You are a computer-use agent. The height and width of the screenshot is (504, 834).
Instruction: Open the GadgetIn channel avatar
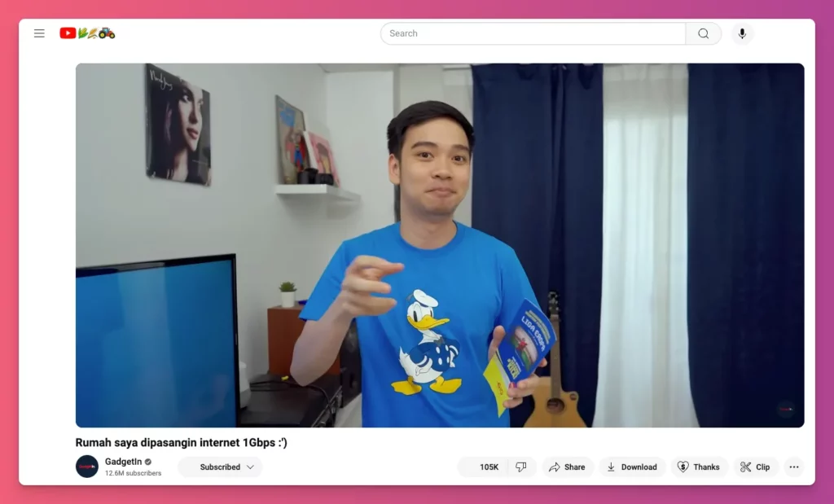click(x=87, y=467)
